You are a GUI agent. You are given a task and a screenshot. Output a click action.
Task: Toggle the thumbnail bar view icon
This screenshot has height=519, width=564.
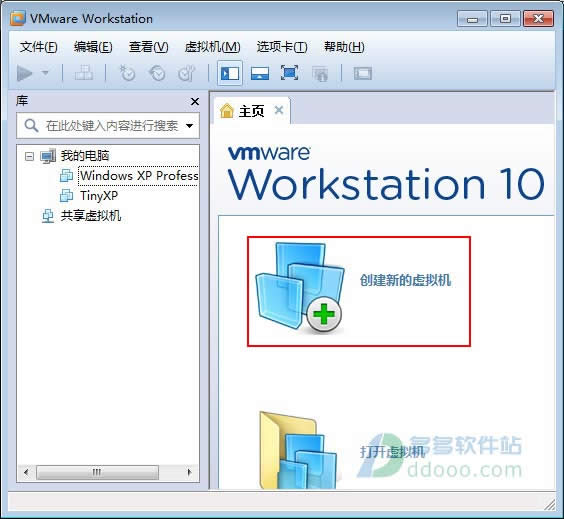pyautogui.click(x=260, y=73)
